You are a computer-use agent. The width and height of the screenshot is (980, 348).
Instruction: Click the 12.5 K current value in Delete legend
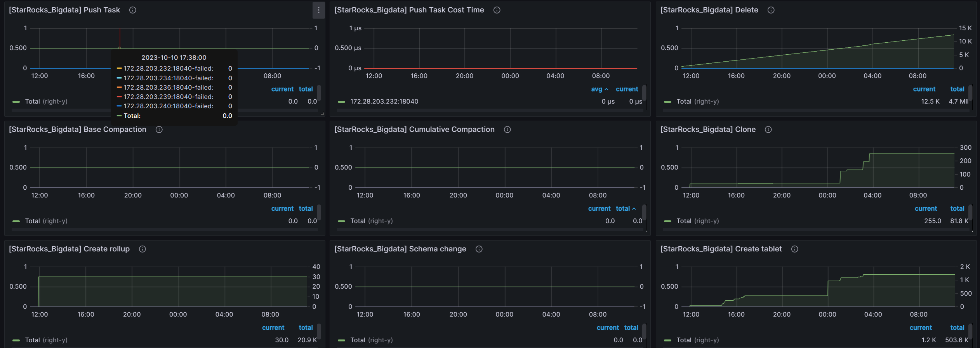[930, 102]
